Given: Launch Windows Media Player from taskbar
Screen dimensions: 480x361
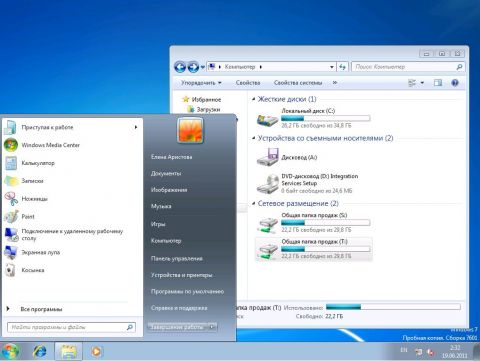Looking at the screenshot, I should pyautogui.click(x=96, y=352).
